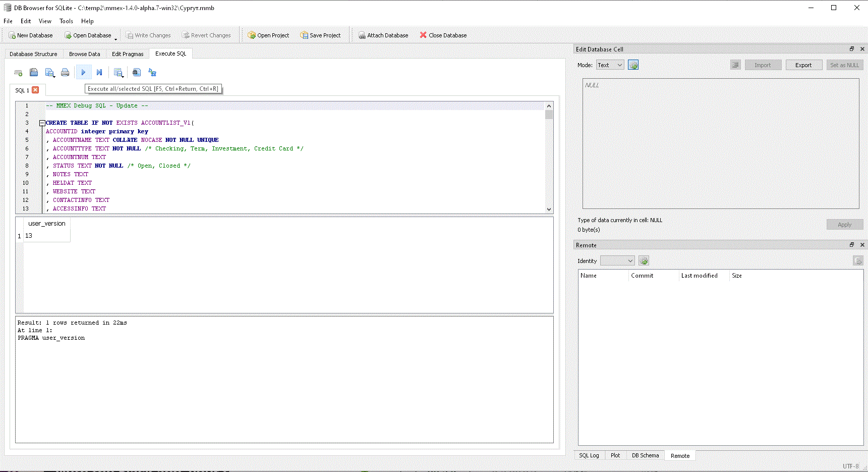This screenshot has height=472, width=868.
Task: Click the Find and Replace icon
Action: tap(152, 73)
